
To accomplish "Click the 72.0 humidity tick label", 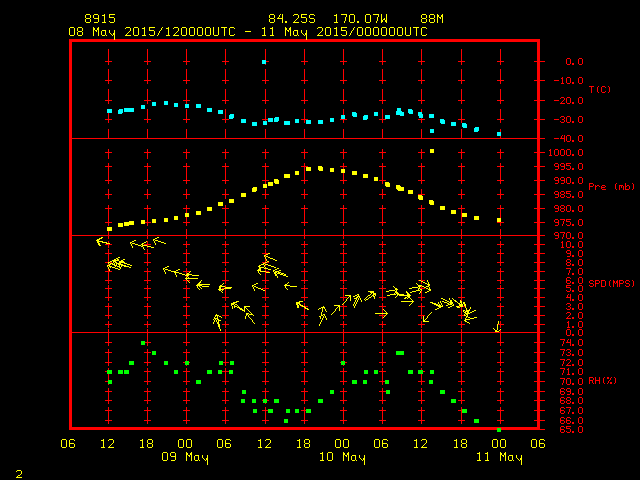I will pyautogui.click(x=571, y=362).
